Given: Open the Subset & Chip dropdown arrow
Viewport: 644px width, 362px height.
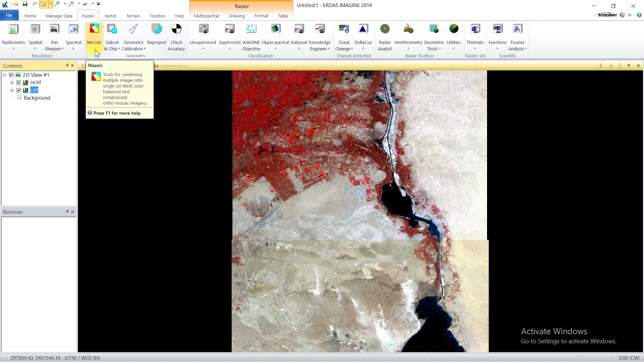Looking at the screenshot, I should (x=119, y=49).
